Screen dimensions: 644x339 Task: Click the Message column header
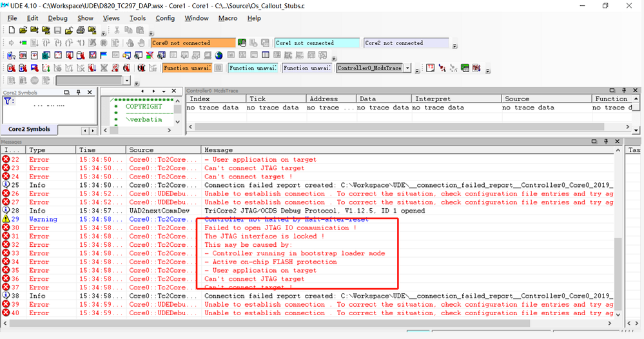219,150
